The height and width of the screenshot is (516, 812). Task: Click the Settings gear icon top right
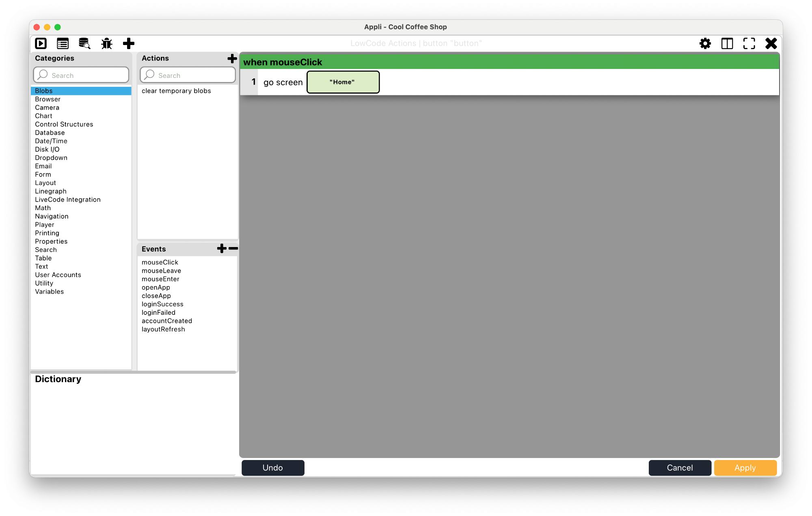(705, 43)
